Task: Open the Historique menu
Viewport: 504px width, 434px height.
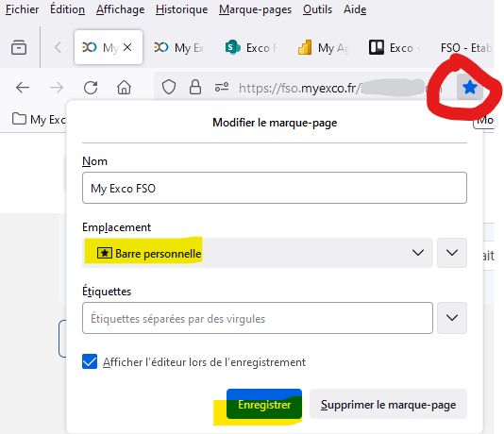Action: point(181,9)
